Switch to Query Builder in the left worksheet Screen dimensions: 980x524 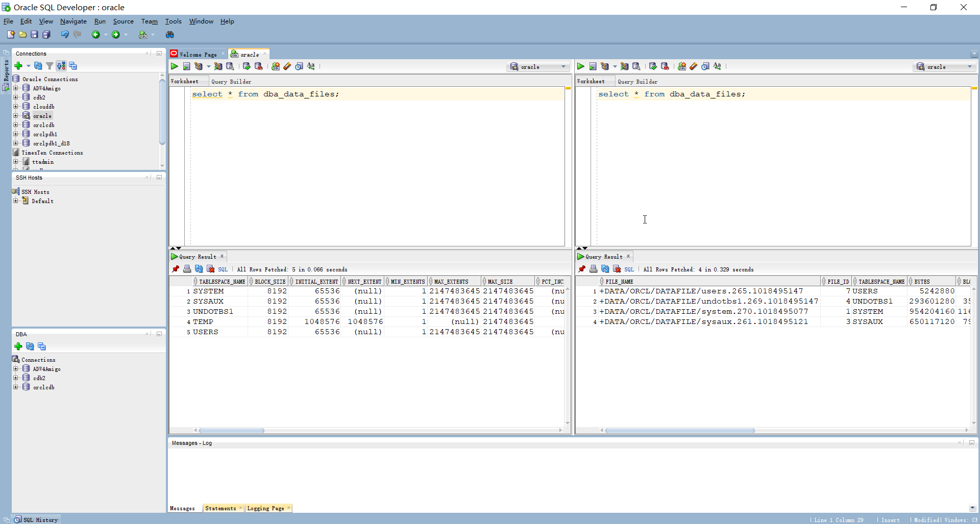pyautogui.click(x=231, y=82)
